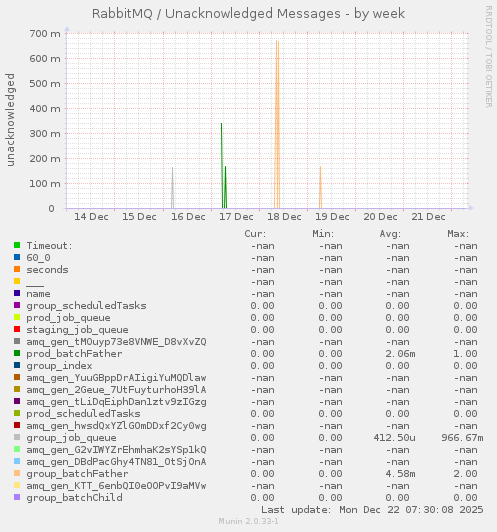
Task: Click the gray spike near 16 Dec
Action: [x=172, y=188]
